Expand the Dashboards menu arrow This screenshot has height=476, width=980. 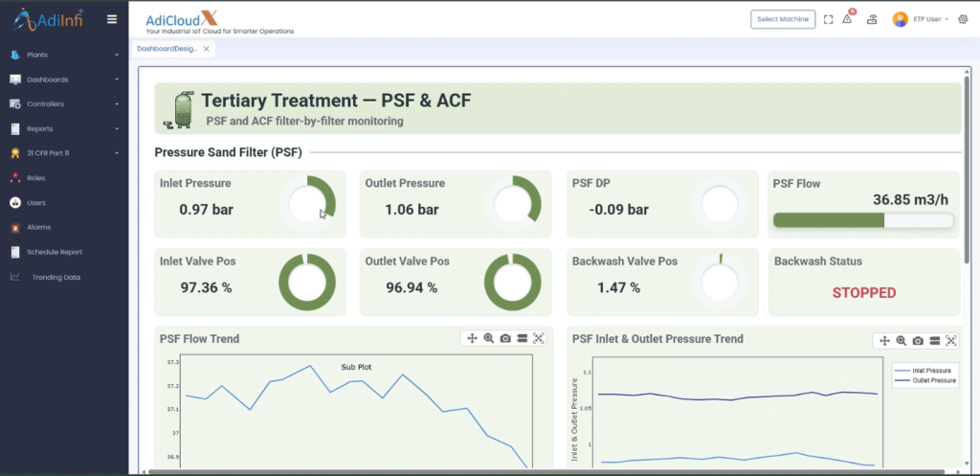[117, 79]
